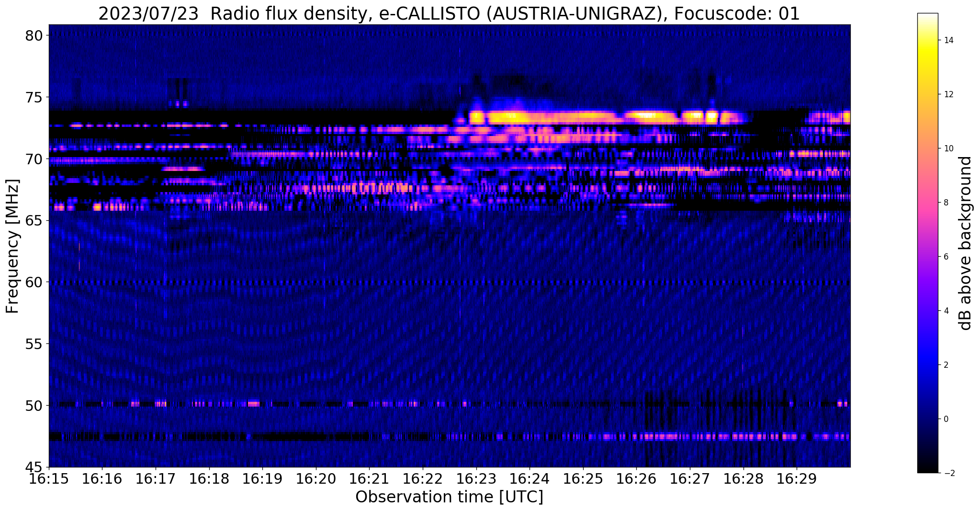Click the colorbar tick label 14

948,40
